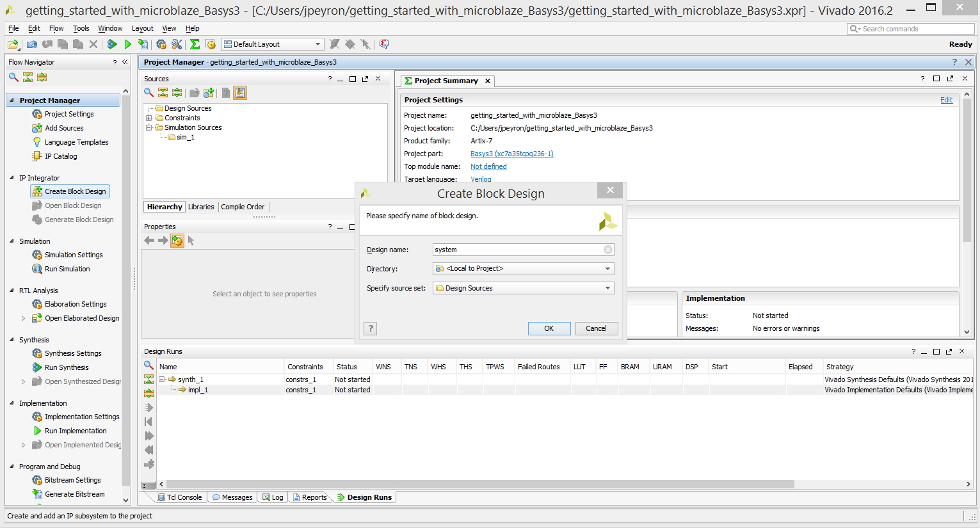The image size is (980, 528).
Task: Click the search magnifier in Sources panel
Action: pos(149,93)
